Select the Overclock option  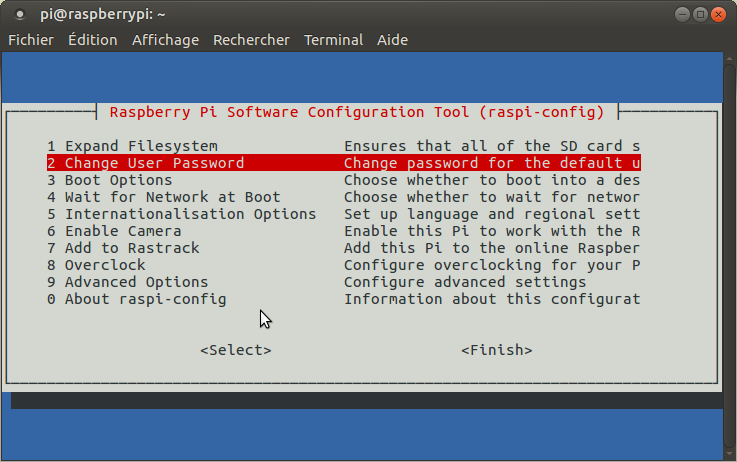pyautogui.click(x=96, y=265)
